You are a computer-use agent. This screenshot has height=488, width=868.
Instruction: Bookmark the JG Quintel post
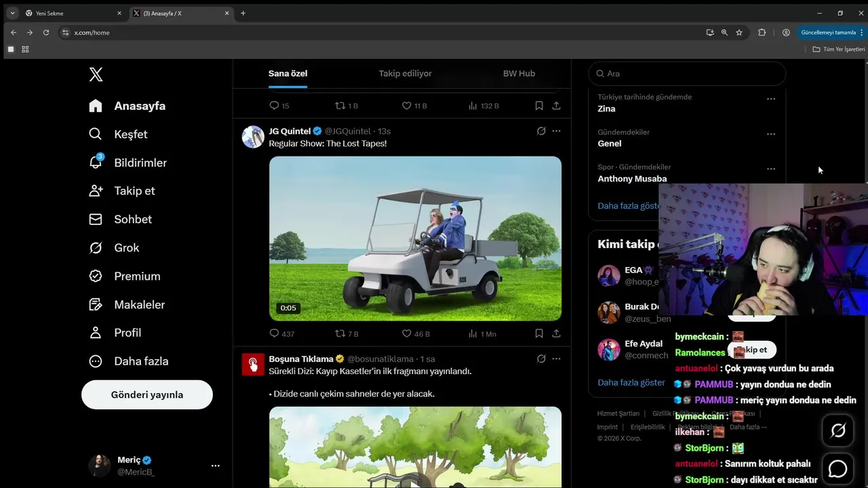[x=539, y=333]
